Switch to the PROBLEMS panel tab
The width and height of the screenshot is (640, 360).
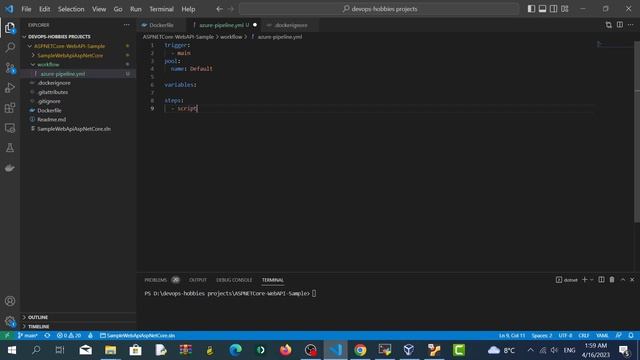pyautogui.click(x=156, y=280)
